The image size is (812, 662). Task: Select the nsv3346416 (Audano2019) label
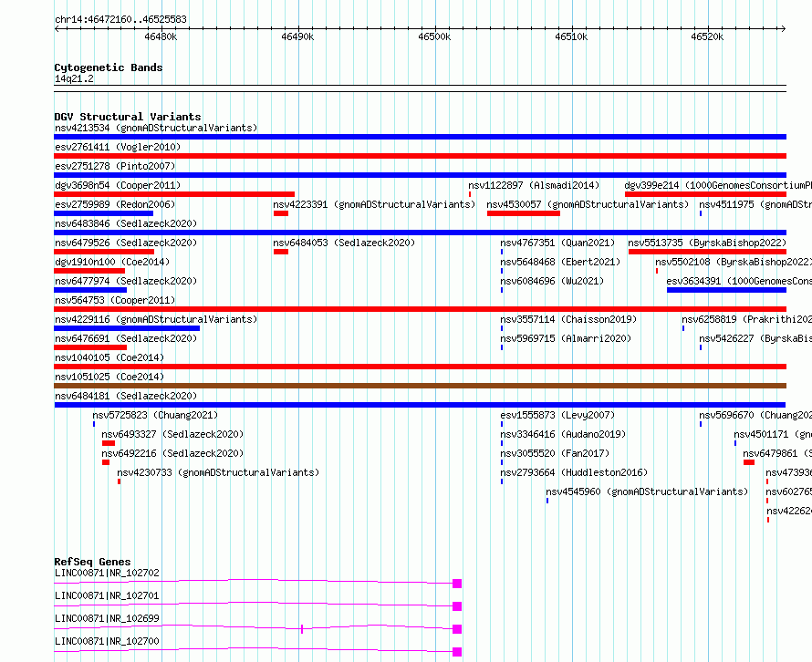coord(563,434)
